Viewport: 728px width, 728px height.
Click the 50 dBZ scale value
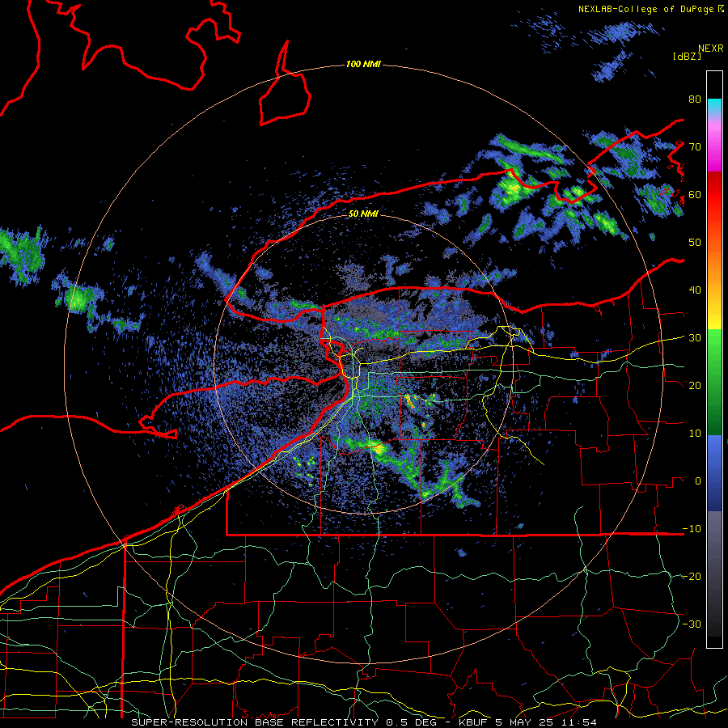(695, 243)
